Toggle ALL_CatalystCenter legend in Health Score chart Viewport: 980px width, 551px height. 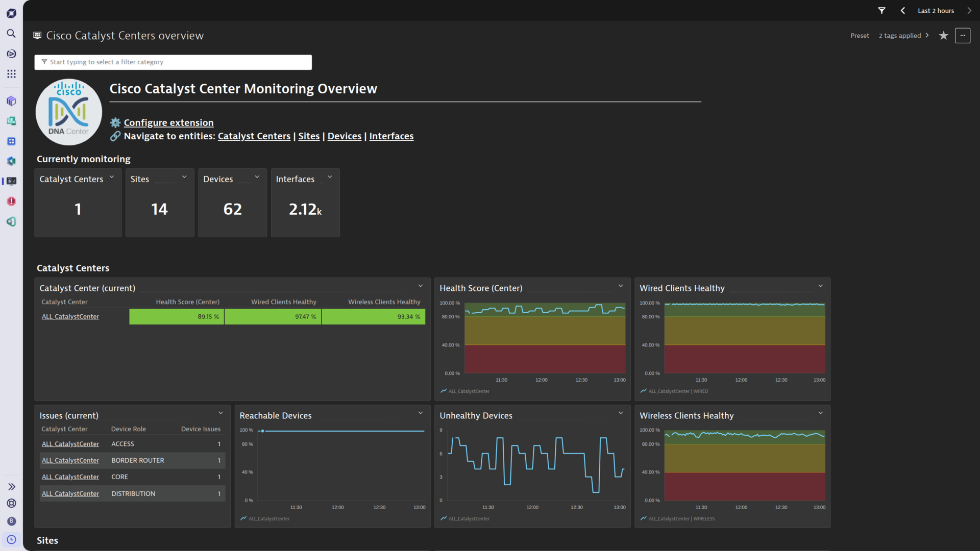click(465, 391)
